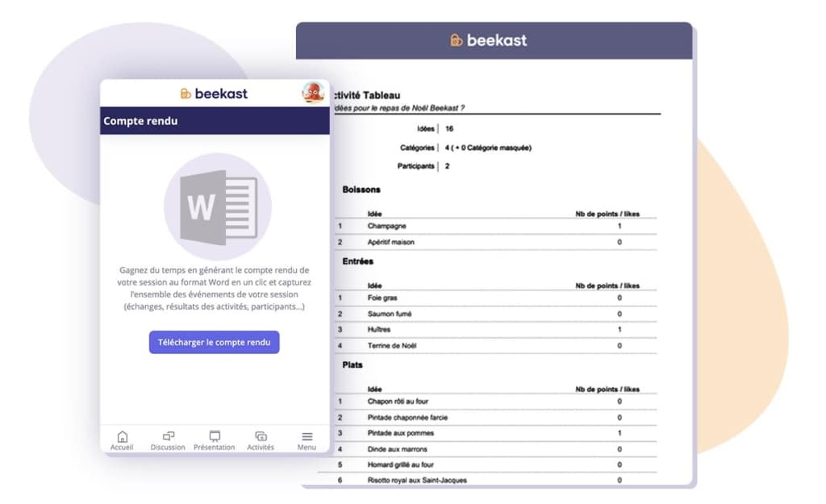Click the Participants label in the report
826x504 pixels.
416,166
